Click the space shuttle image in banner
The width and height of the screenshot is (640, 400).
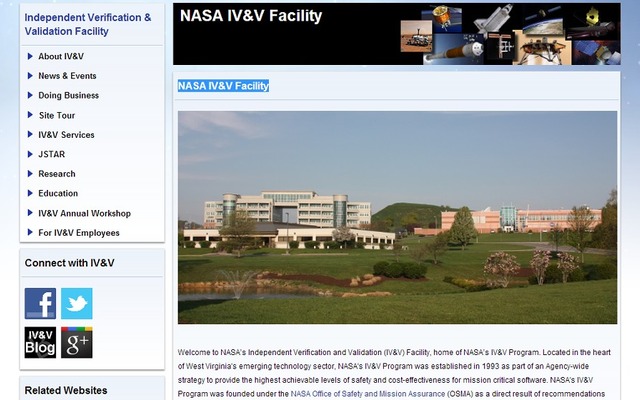[x=493, y=19]
